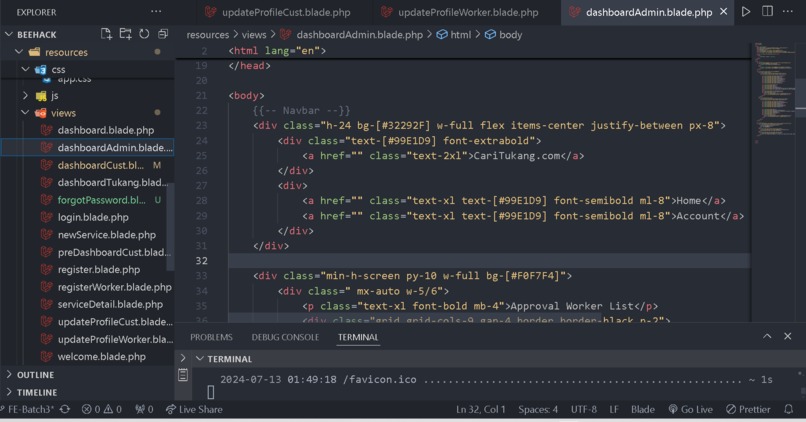Open welcome.blade.php in Explorer
Image resolution: width=806 pixels, height=422 pixels.
point(101,356)
